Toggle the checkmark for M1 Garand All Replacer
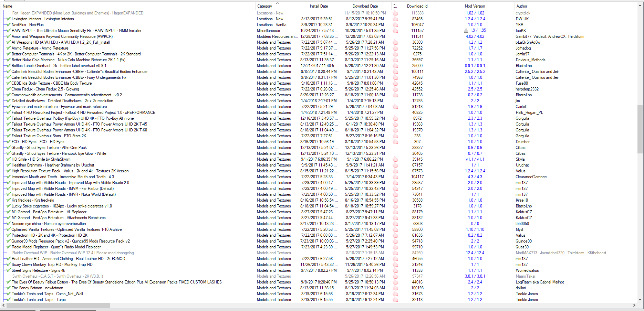This screenshot has width=644, height=311. [x=9, y=212]
